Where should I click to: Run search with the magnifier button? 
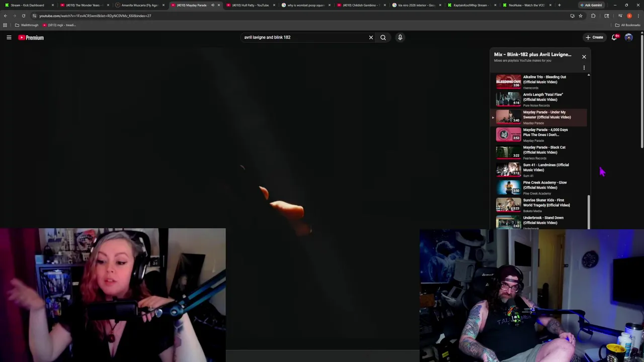point(383,37)
